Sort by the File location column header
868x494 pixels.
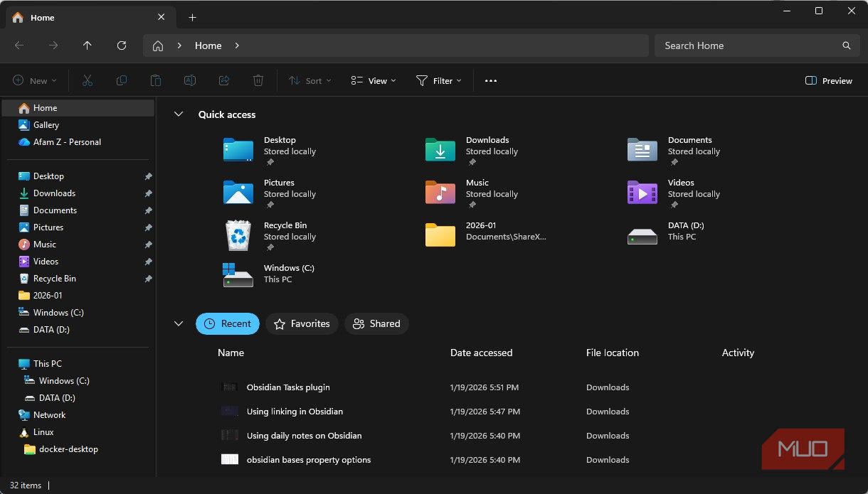coord(612,353)
